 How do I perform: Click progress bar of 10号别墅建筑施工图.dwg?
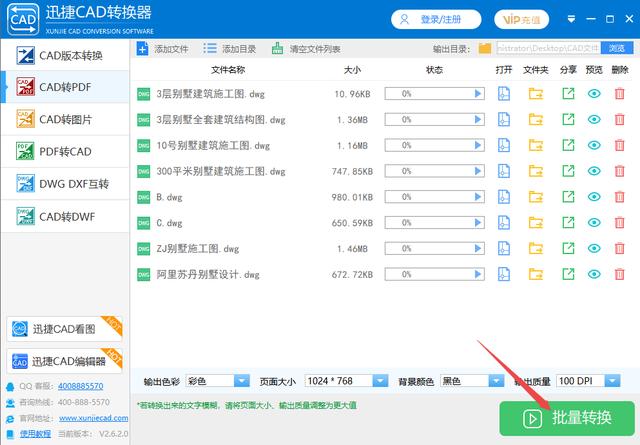[434, 145]
